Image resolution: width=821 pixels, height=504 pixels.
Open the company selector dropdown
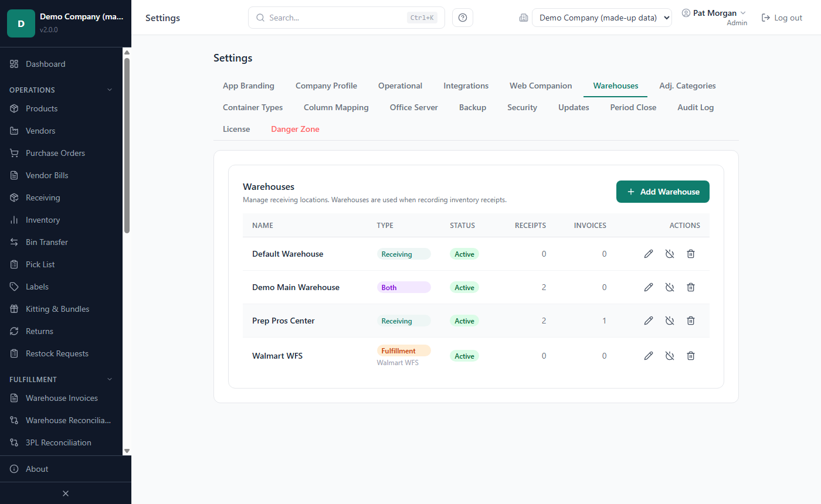tap(602, 18)
